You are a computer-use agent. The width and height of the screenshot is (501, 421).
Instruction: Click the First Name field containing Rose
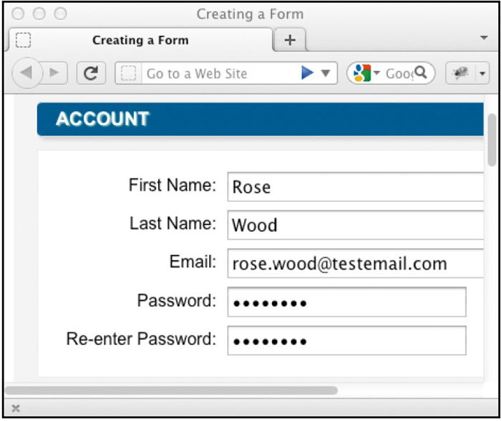click(355, 187)
